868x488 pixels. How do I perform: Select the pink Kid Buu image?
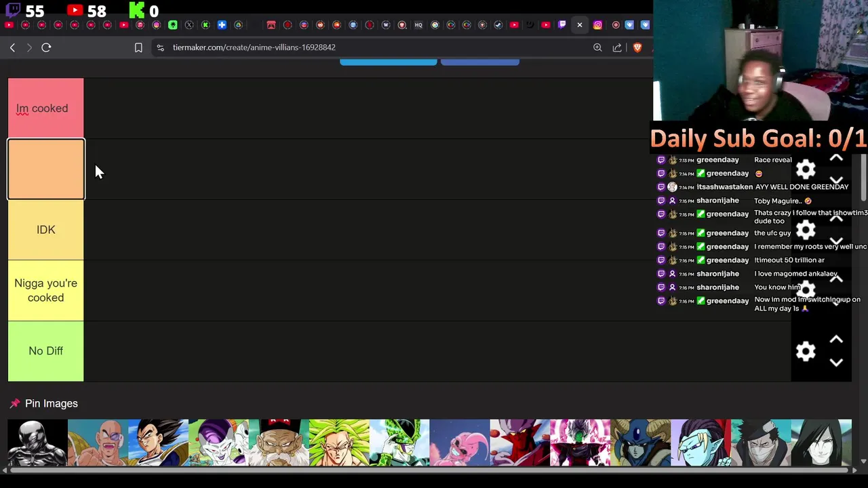point(460,443)
